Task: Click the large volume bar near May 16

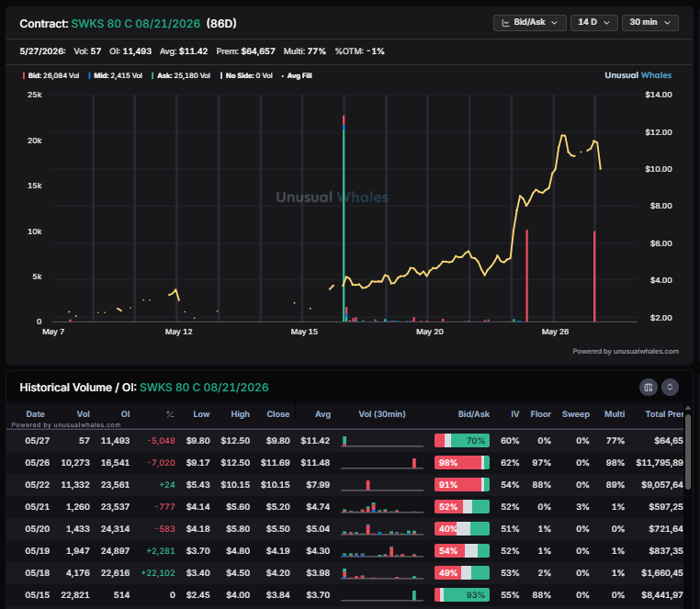Action: click(x=344, y=218)
